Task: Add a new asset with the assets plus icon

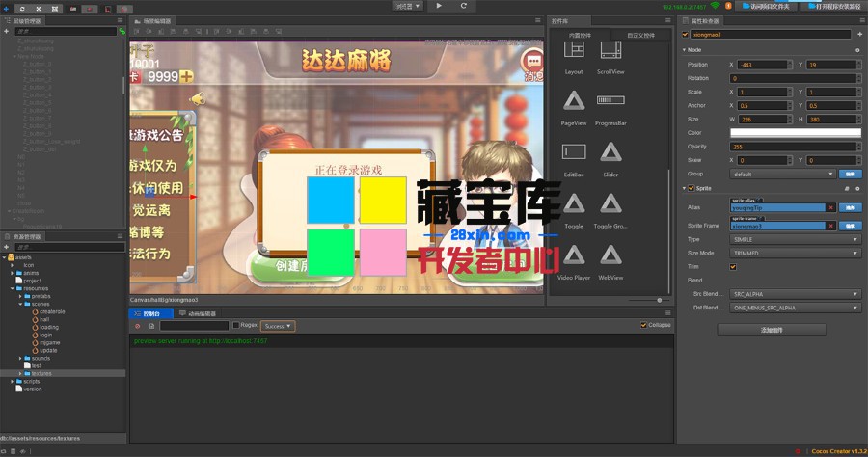Action: click(6, 247)
